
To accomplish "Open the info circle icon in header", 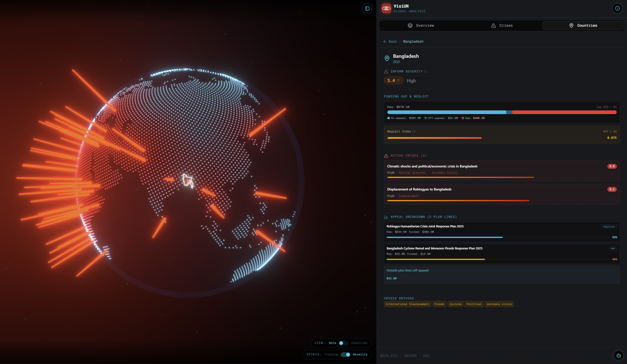I will click(617, 9).
